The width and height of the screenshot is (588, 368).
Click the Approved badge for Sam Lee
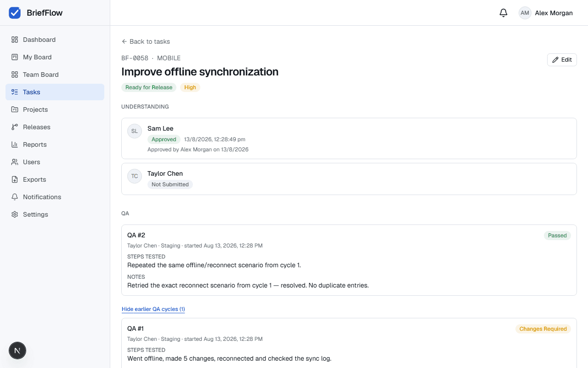(164, 139)
